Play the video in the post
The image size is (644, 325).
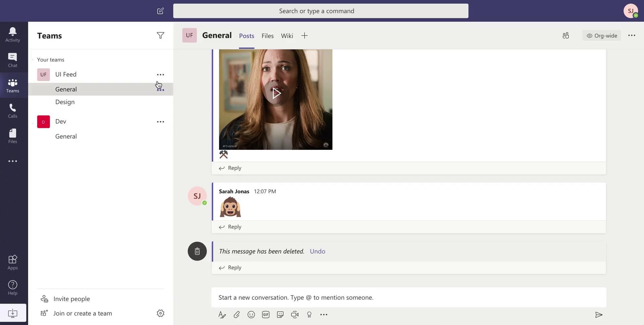coord(276,93)
